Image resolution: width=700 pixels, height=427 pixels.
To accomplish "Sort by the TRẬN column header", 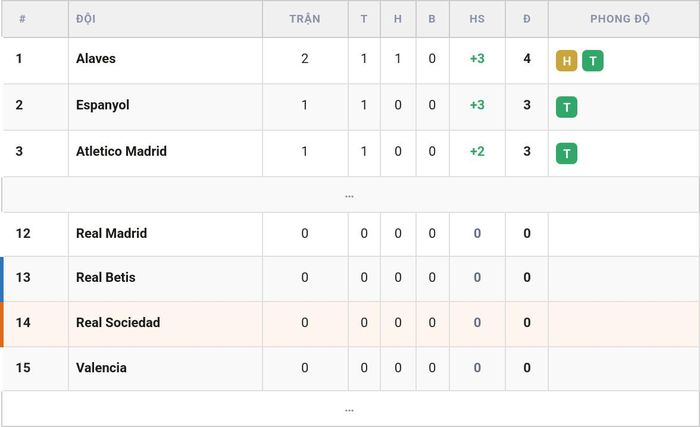I will (305, 19).
